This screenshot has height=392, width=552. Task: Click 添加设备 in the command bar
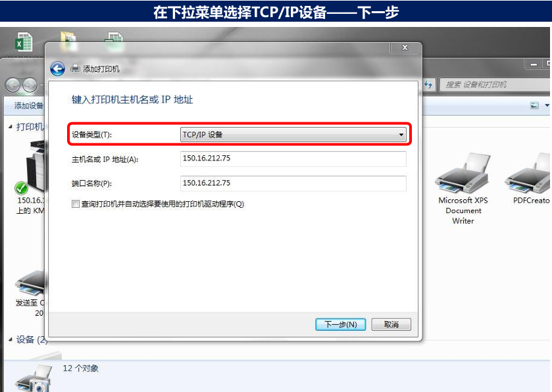click(x=29, y=105)
